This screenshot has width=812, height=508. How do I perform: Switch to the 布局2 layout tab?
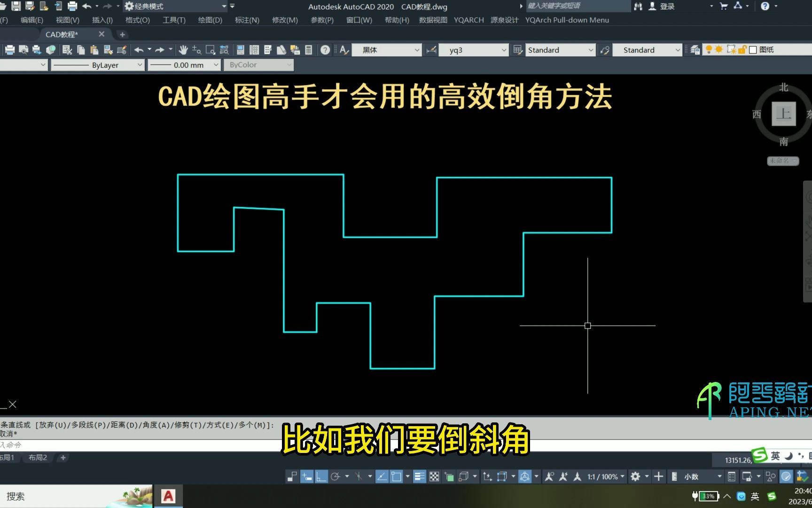(38, 457)
